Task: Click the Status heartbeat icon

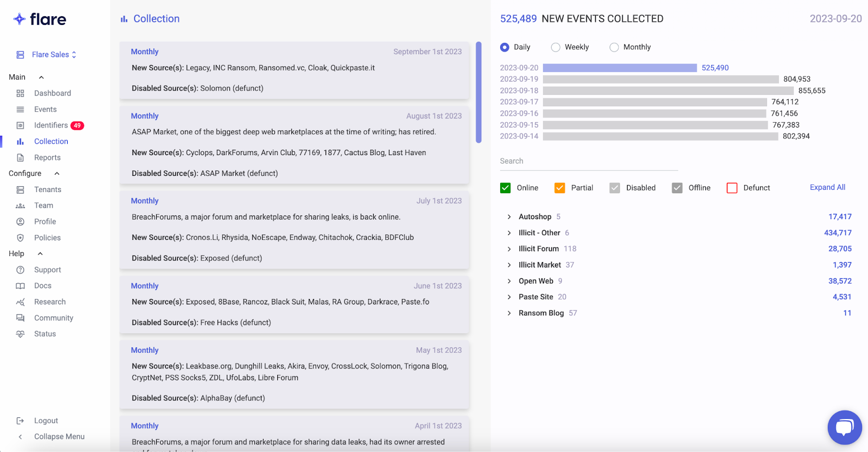Action: (20, 334)
